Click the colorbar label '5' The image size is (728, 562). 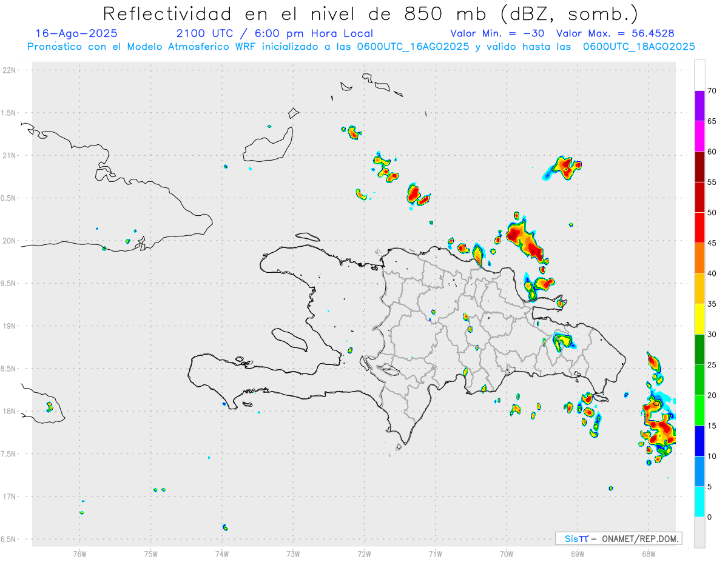(x=710, y=487)
